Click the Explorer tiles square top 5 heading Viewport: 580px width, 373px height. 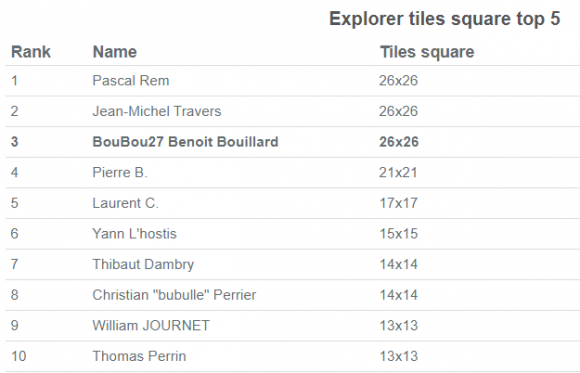pyautogui.click(x=445, y=19)
